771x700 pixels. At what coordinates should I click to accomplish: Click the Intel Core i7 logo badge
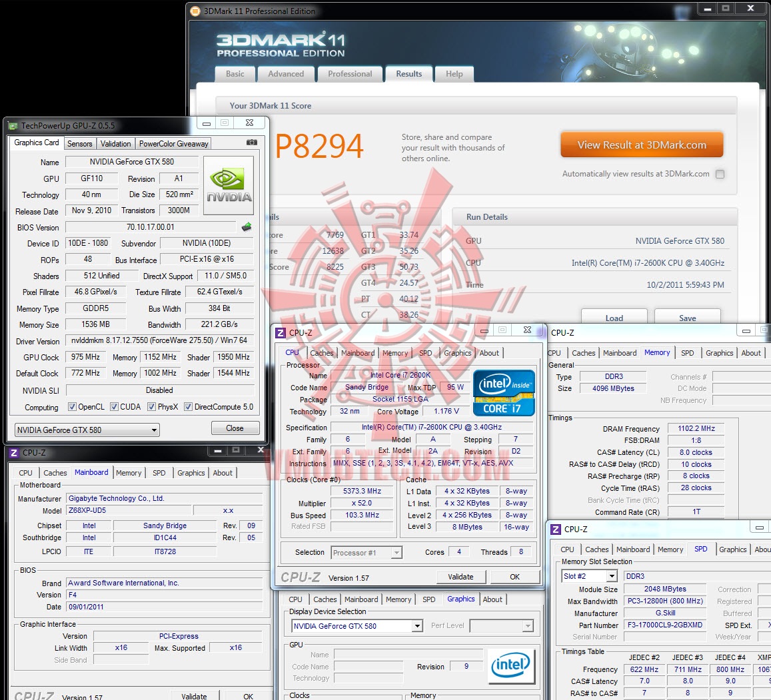(x=504, y=393)
